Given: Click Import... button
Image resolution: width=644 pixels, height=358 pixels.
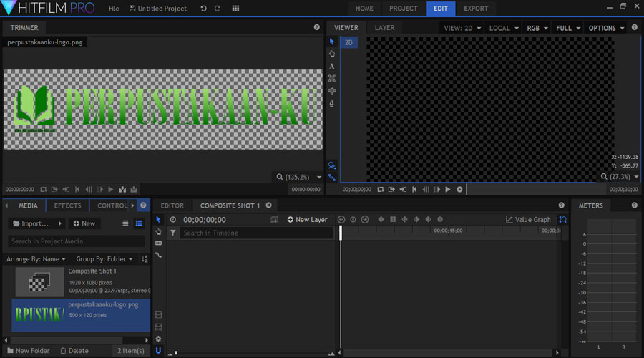Looking at the screenshot, I should [x=31, y=223].
